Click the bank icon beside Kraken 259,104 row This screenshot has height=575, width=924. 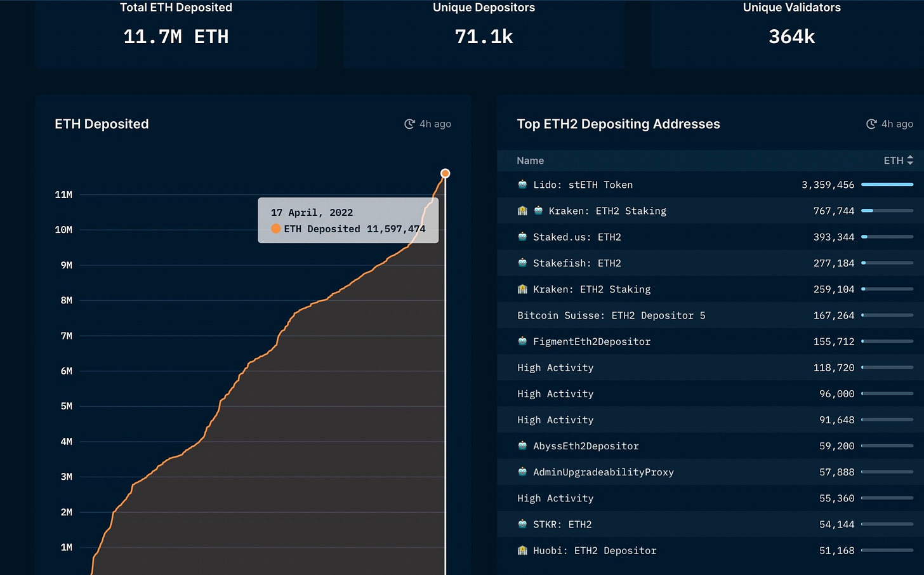[x=522, y=289]
